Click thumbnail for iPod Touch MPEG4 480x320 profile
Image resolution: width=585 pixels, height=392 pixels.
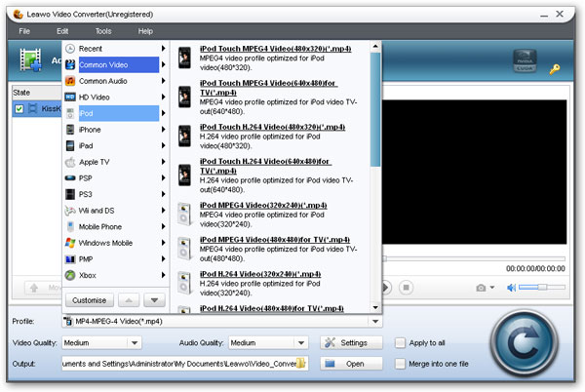point(184,58)
